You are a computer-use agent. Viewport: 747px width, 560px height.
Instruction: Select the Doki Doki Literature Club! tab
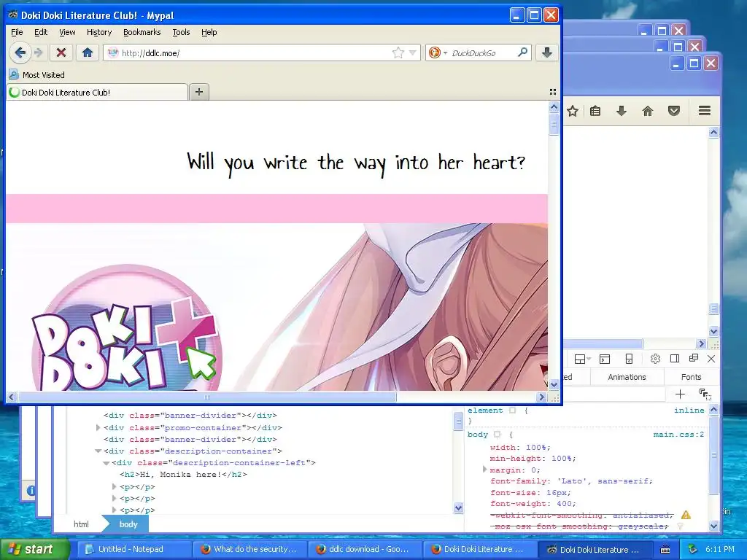pos(97,92)
